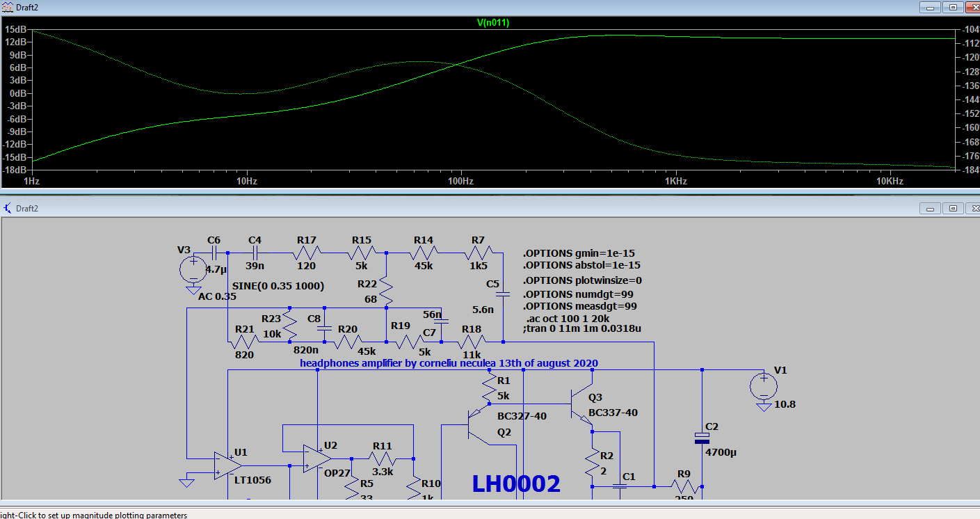This screenshot has height=519, width=980.
Task: Click the ;tran 0 11m 1m comment
Action: coord(582,328)
